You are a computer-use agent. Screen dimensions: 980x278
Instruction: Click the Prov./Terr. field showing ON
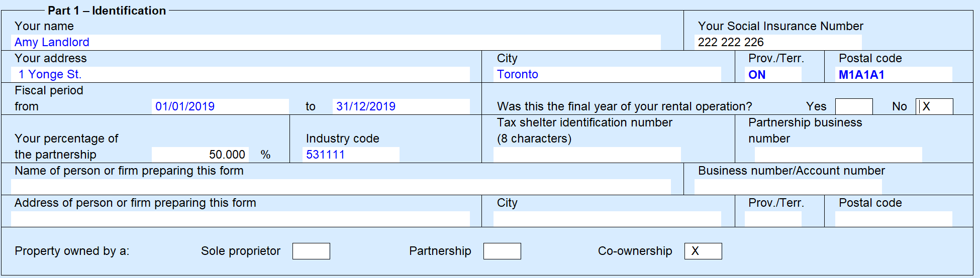pyautogui.click(x=773, y=74)
